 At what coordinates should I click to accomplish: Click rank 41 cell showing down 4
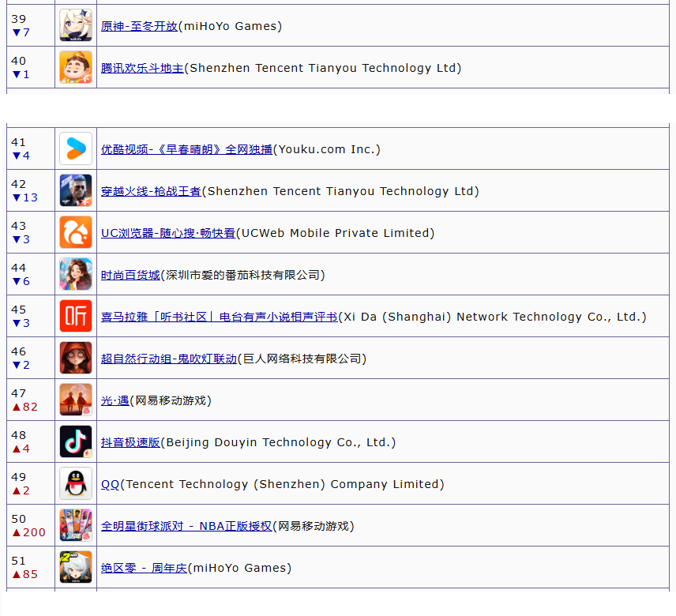[x=31, y=148]
